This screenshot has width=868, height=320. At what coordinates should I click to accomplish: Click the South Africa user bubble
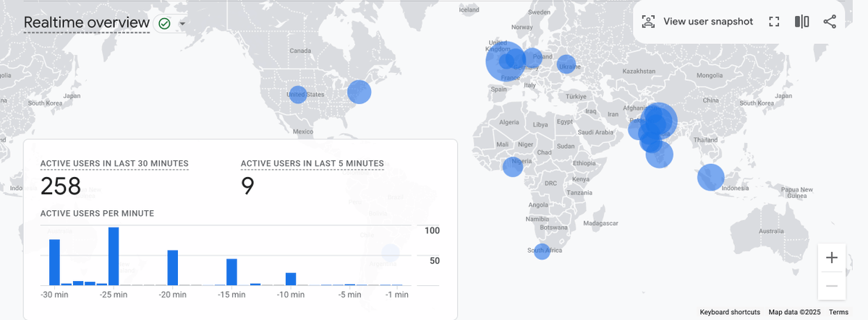click(542, 253)
